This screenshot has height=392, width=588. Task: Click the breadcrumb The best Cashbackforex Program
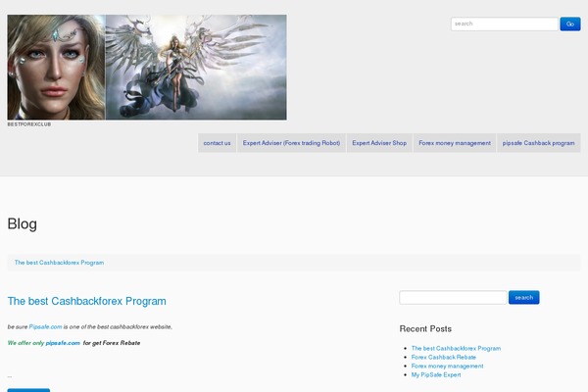pyautogui.click(x=59, y=263)
